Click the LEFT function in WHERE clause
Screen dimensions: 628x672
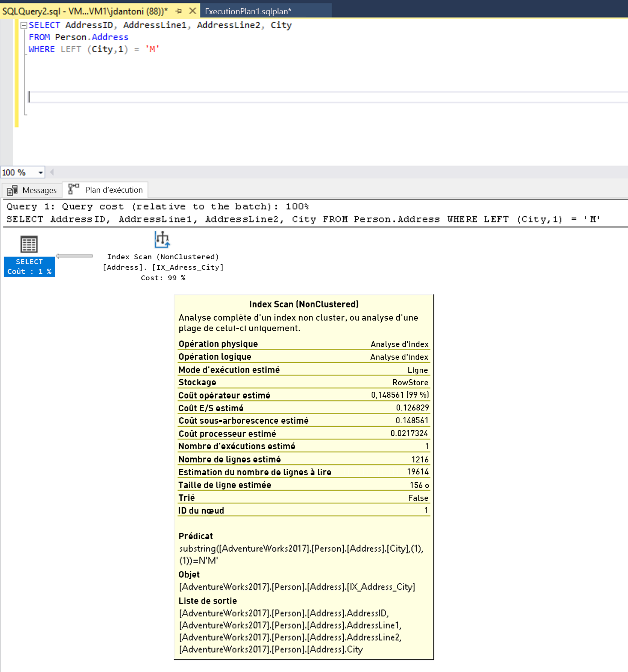click(71, 49)
